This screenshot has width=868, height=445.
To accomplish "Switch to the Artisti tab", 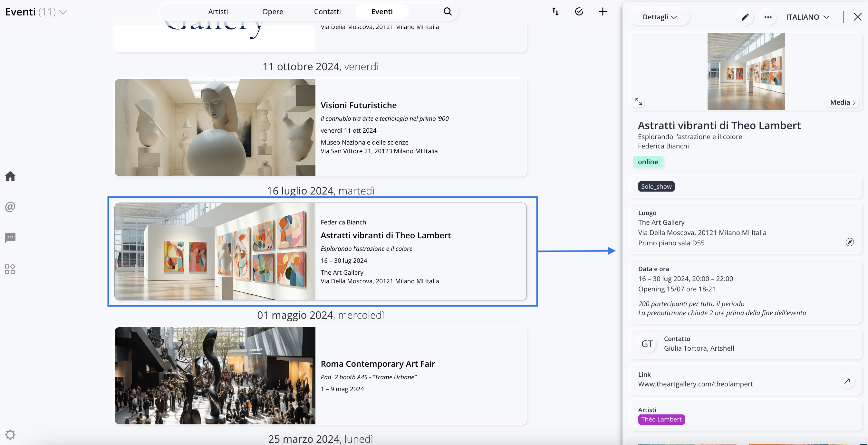I will pyautogui.click(x=218, y=12).
